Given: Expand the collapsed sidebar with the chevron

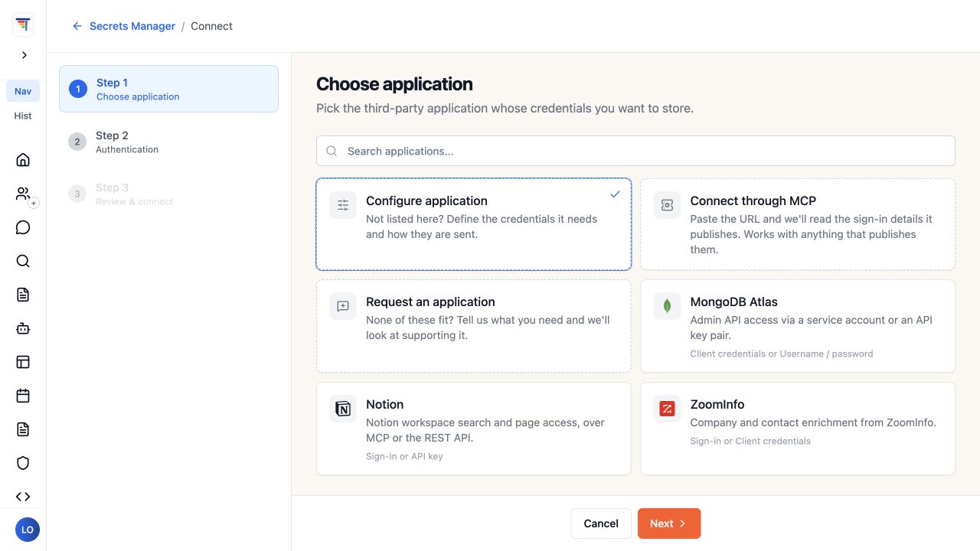Looking at the screenshot, I should [x=24, y=55].
